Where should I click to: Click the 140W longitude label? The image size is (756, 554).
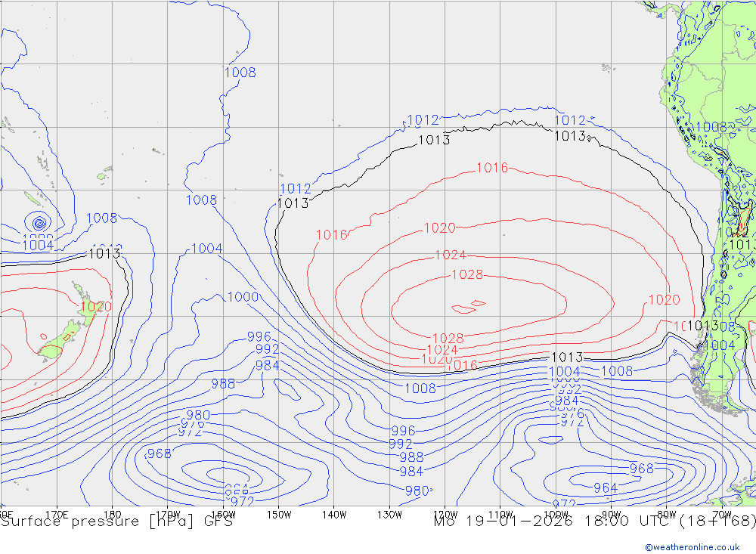click(334, 515)
